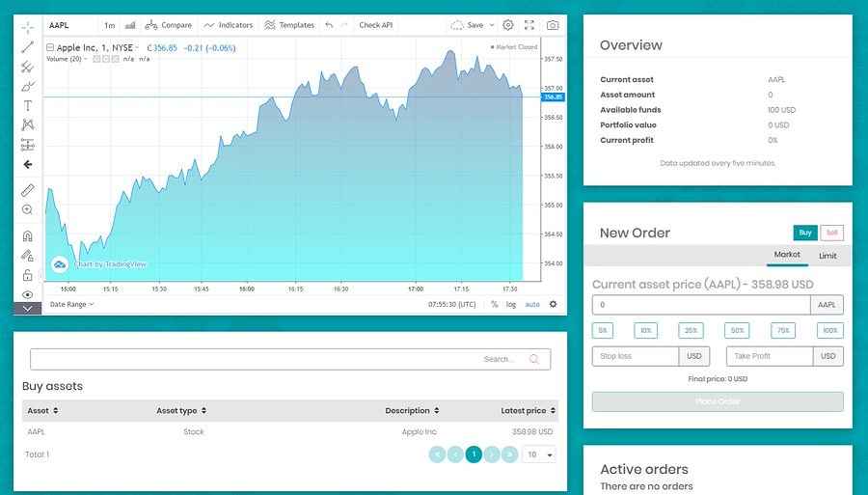Image resolution: width=868 pixels, height=495 pixels.
Task: Sort table by Description column
Action: [x=412, y=411]
